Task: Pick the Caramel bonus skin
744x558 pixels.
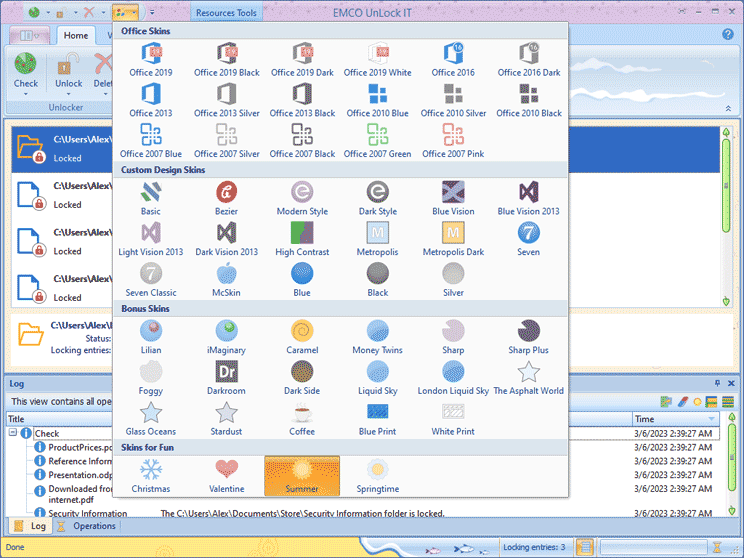Action: tap(302, 336)
